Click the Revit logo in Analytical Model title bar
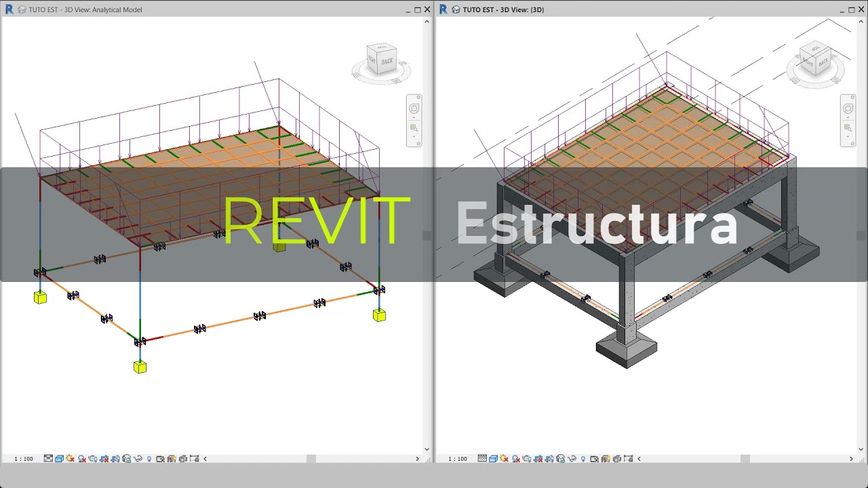 9,9
